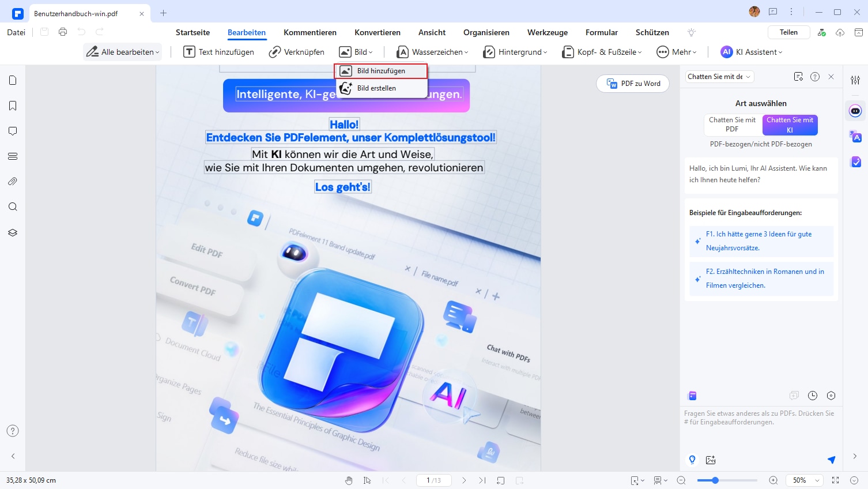
Task: Open AI settings hexagon icon in panel
Action: click(831, 396)
